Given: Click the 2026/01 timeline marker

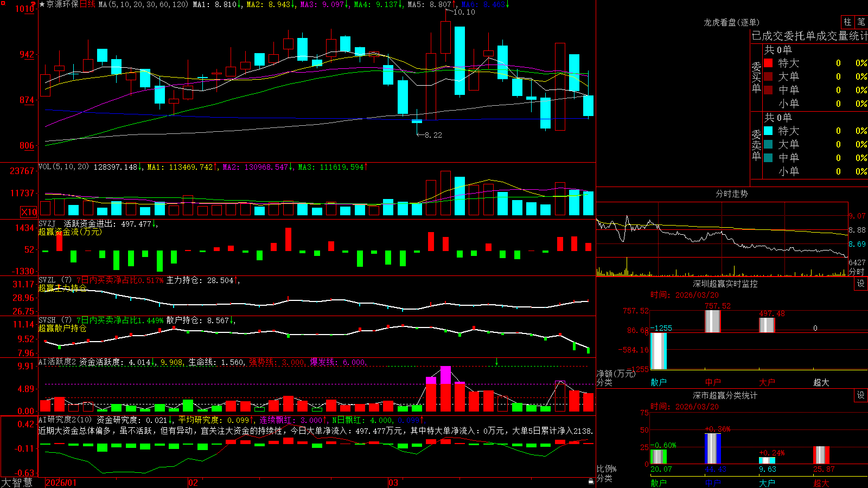Looking at the screenshot, I should pyautogui.click(x=61, y=483).
